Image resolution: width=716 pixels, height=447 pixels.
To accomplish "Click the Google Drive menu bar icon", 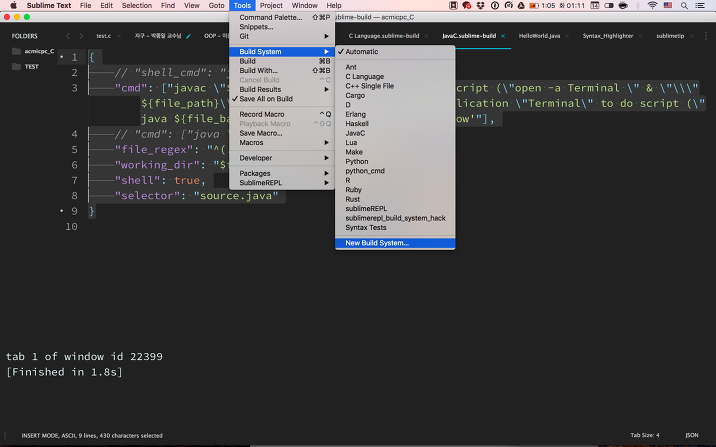I will 521,5.
